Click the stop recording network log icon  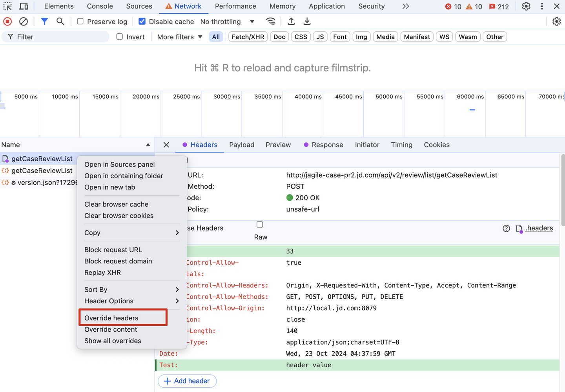point(7,22)
